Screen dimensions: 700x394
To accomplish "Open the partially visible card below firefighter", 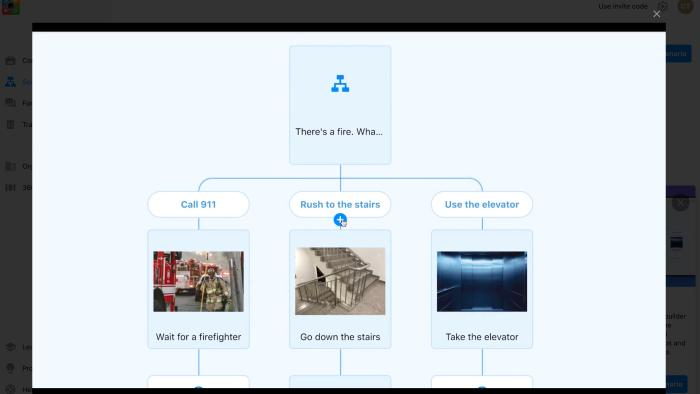I will pos(199,382).
